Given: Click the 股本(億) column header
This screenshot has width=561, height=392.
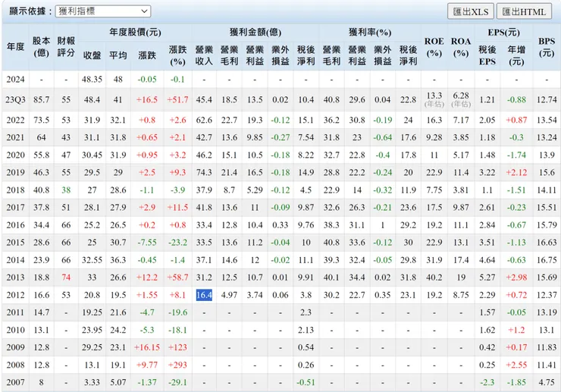Looking at the screenshot, I should 41,47.
